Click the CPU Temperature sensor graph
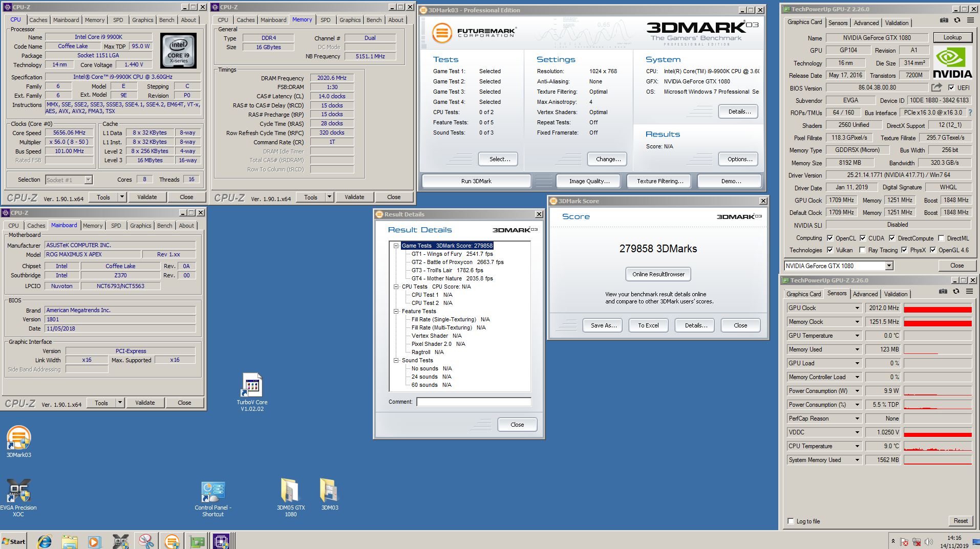The image size is (980, 549). 938,446
